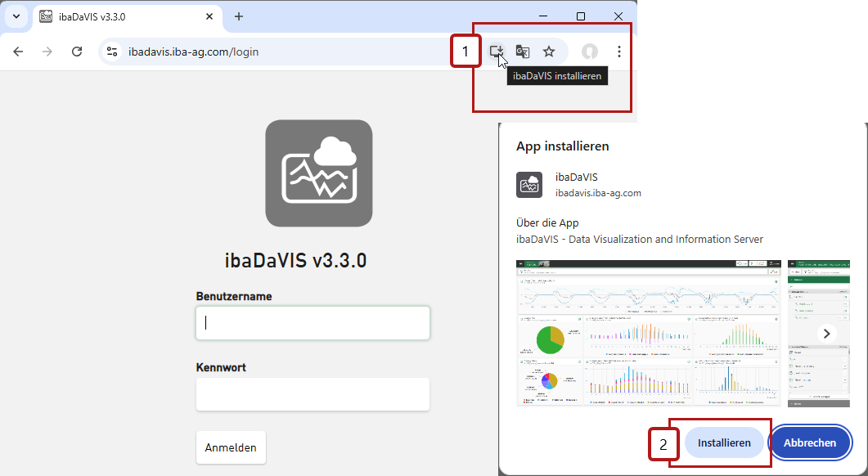The width and height of the screenshot is (868, 476).
Task: Close the ibaDaVIS v3.3.0 tab
Action: 209,16
